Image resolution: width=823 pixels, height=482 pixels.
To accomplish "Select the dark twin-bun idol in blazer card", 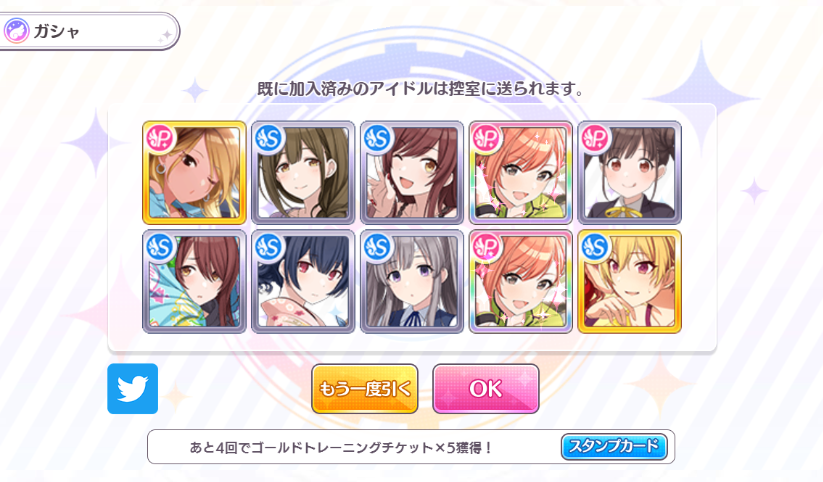I will (x=629, y=173).
